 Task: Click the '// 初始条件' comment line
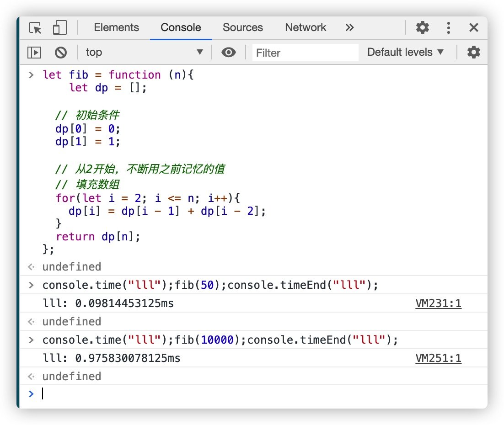click(x=87, y=115)
